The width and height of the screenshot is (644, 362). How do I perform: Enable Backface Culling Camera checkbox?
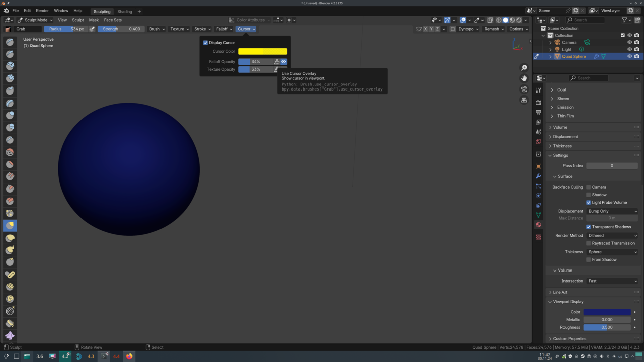coord(588,187)
